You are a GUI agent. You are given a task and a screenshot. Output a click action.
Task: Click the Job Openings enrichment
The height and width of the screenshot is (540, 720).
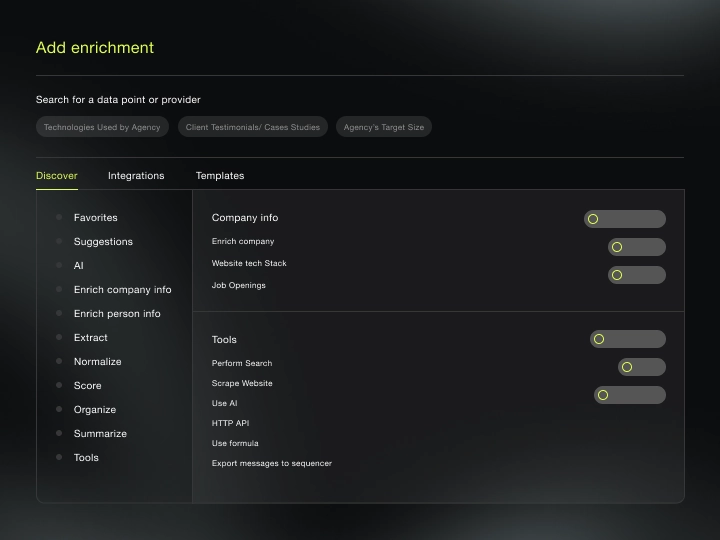coord(238,285)
